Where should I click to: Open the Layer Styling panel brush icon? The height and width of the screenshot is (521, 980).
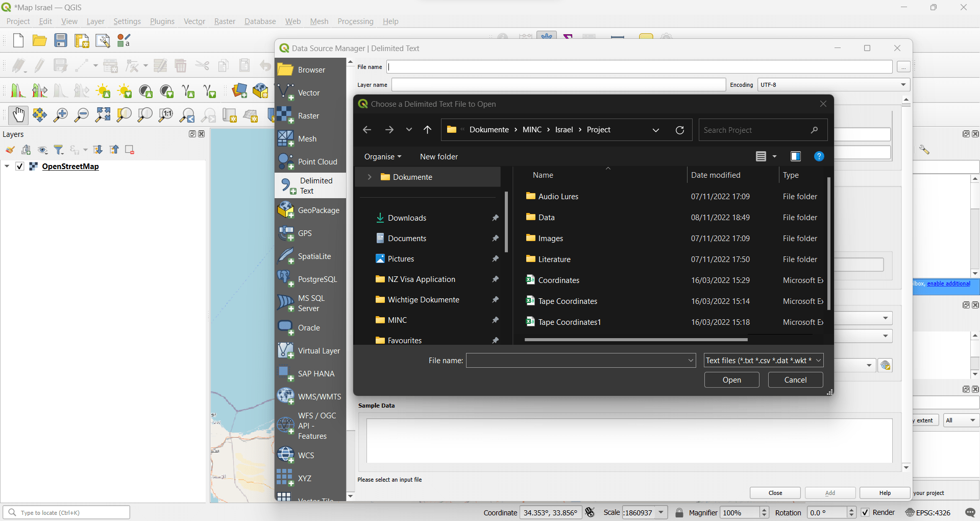10,150
